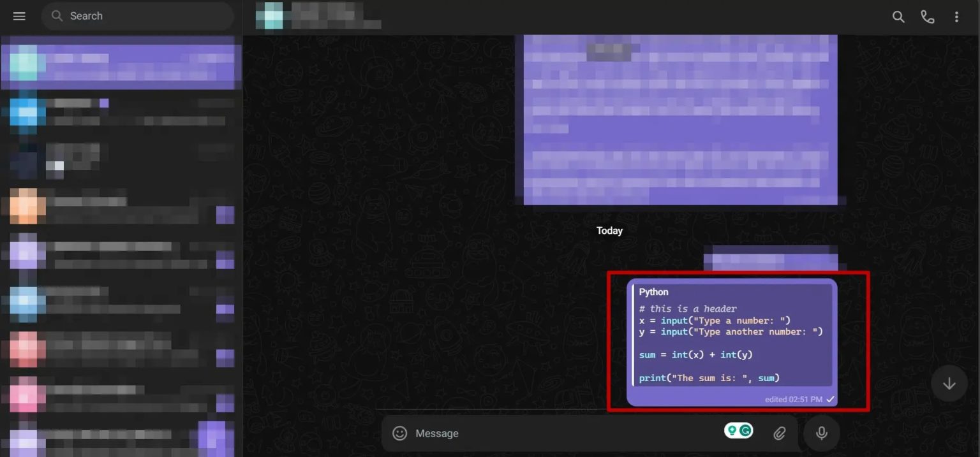
Task: Start a call with this contact
Action: pyautogui.click(x=928, y=17)
